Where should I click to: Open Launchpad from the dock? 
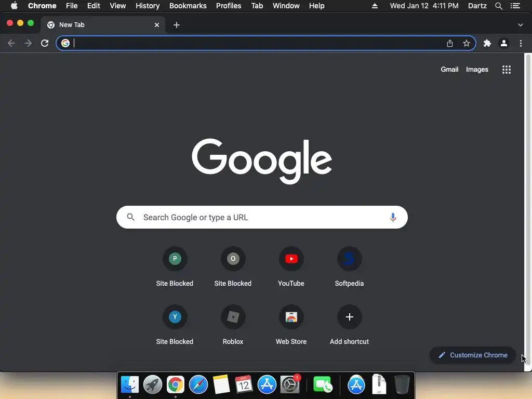point(153,384)
